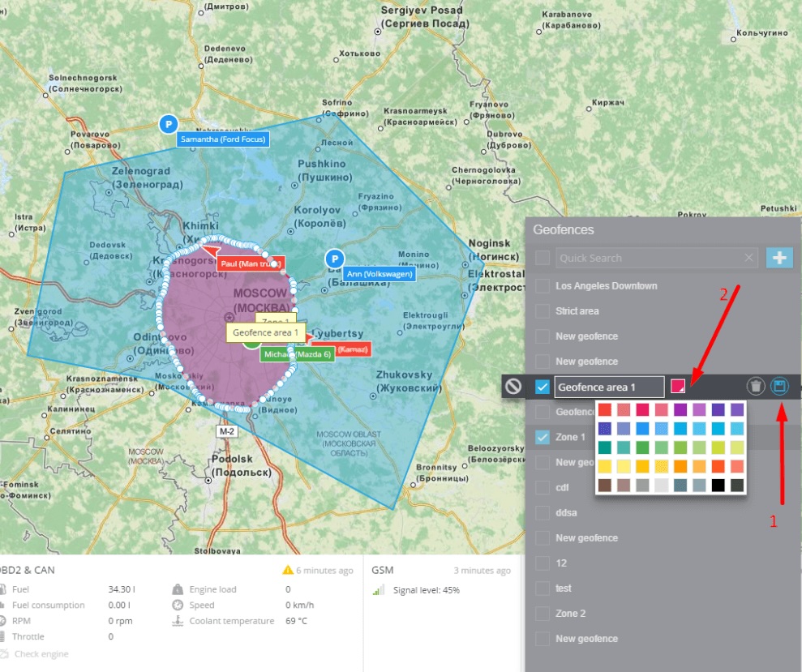Image resolution: width=802 pixels, height=672 pixels.
Task: Click the yellow warning triangle in OBD2 panel
Action: point(287,570)
